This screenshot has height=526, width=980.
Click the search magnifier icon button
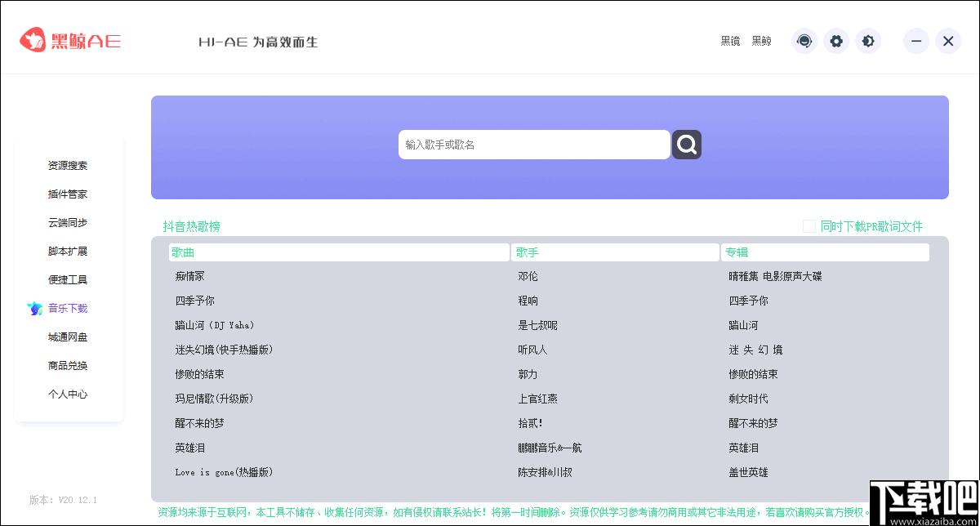(687, 145)
